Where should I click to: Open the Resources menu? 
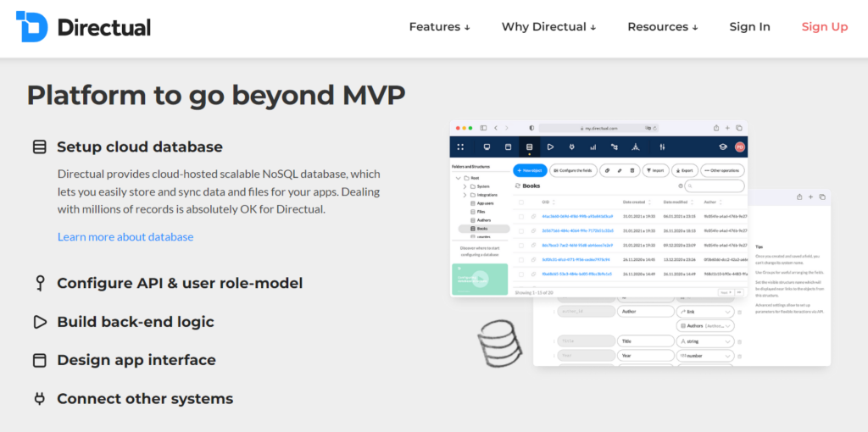[x=662, y=26]
